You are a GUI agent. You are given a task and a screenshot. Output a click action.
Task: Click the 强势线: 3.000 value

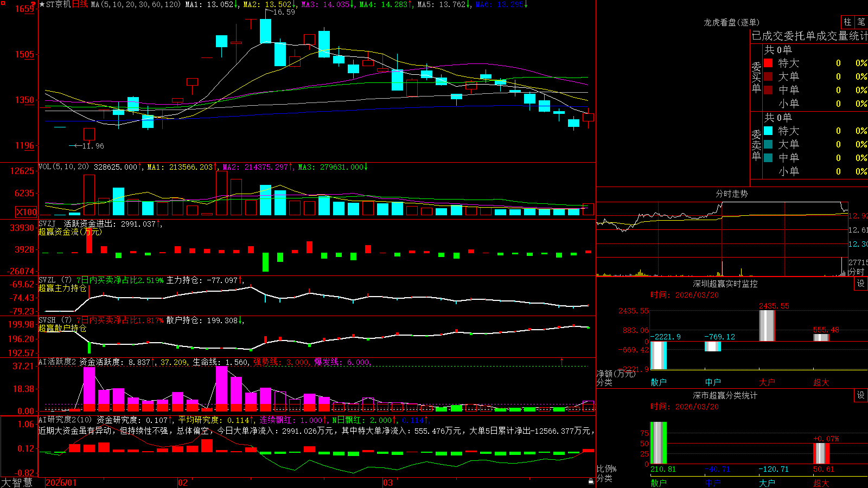pos(281,362)
